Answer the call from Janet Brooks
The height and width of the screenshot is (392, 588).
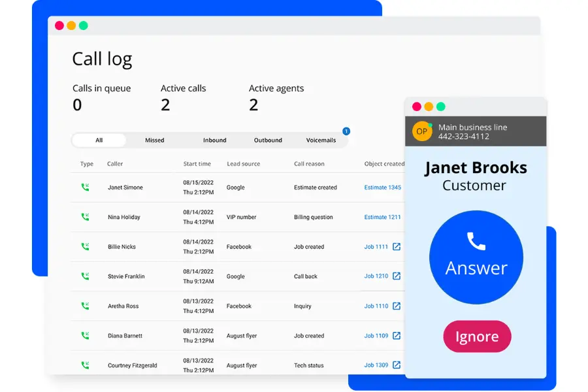(476, 257)
